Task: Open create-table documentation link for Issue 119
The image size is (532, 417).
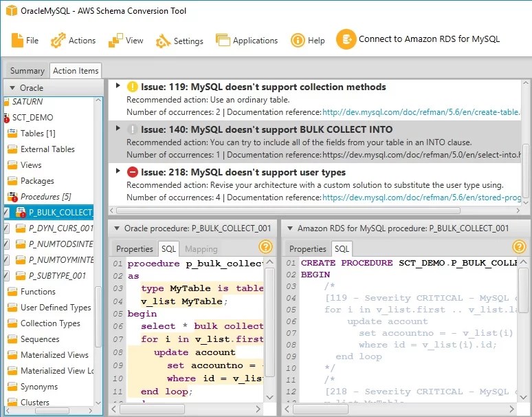Action: (x=421, y=112)
